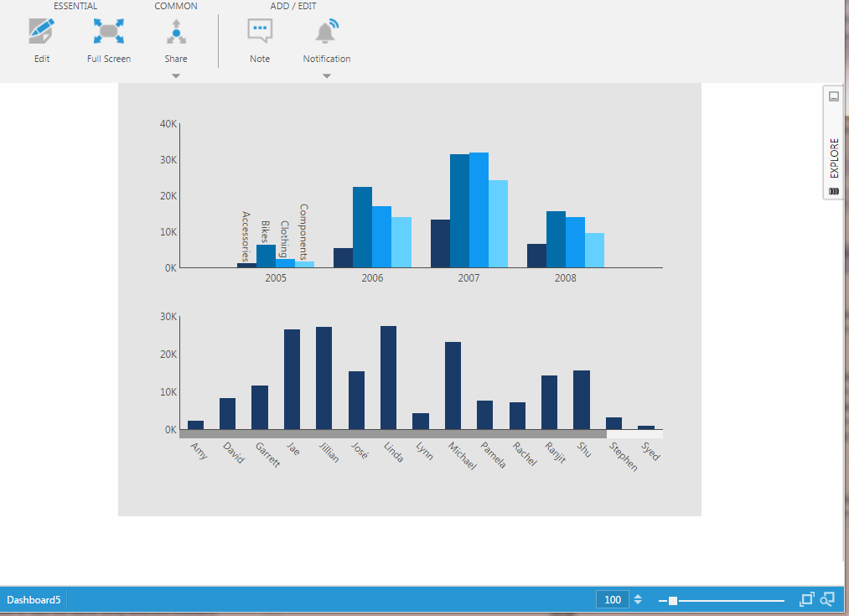Decrease zoom with the down stepper arrow
This screenshot has height=616, width=849.
638,603
